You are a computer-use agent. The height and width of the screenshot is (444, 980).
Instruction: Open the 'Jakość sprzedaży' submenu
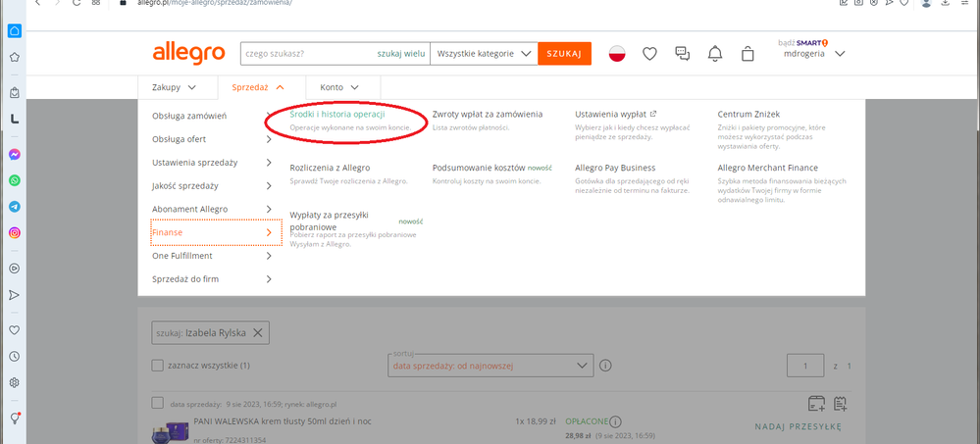pyautogui.click(x=212, y=185)
